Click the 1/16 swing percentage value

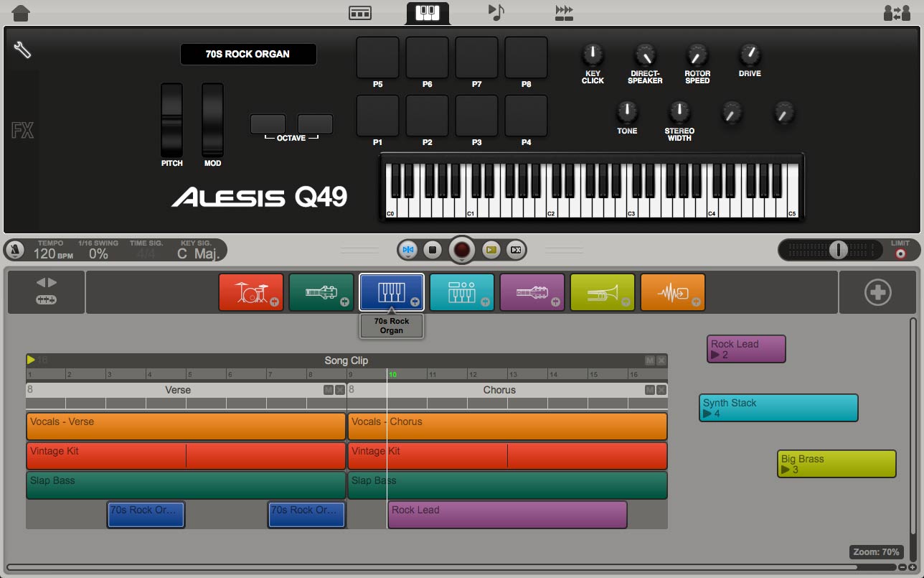point(98,253)
